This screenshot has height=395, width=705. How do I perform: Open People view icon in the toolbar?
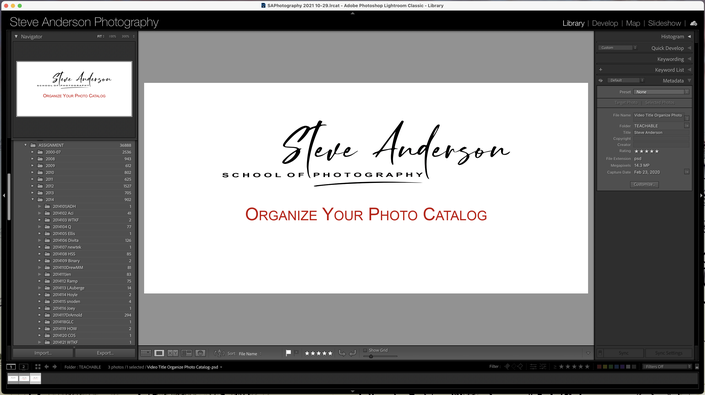click(201, 353)
